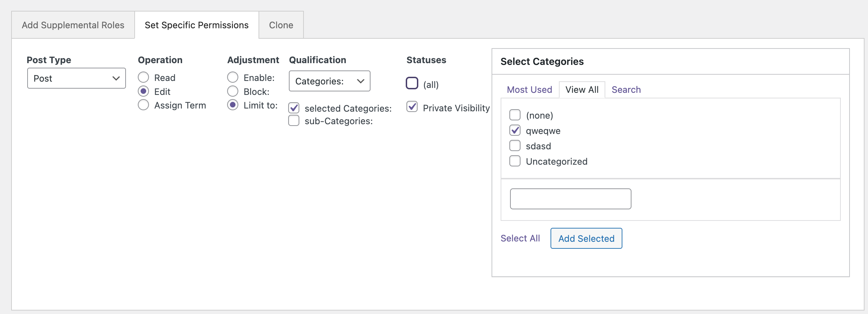Open the Qualification Categories dropdown

[329, 81]
